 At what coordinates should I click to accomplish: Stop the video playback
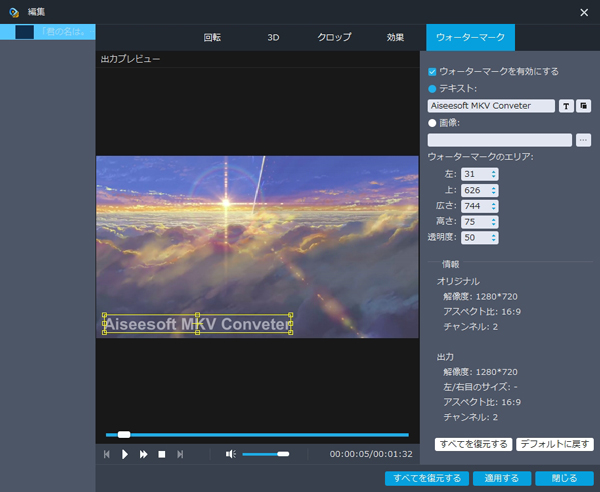[162, 454]
